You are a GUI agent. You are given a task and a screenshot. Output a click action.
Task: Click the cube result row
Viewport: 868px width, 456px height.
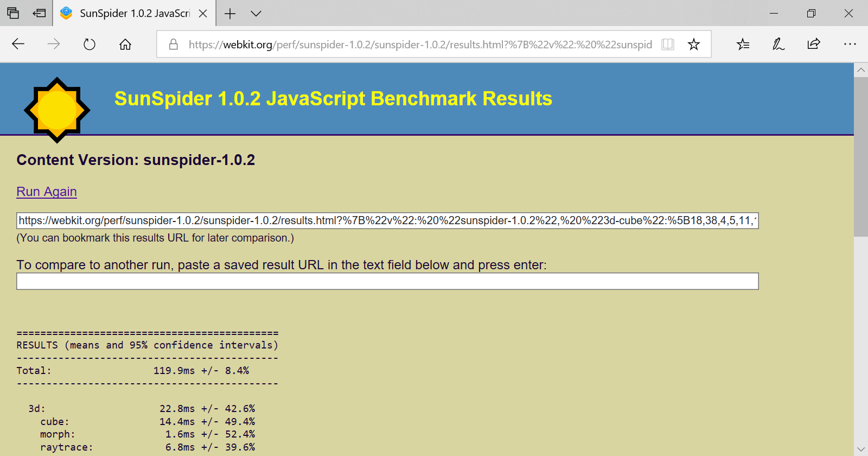148,422
